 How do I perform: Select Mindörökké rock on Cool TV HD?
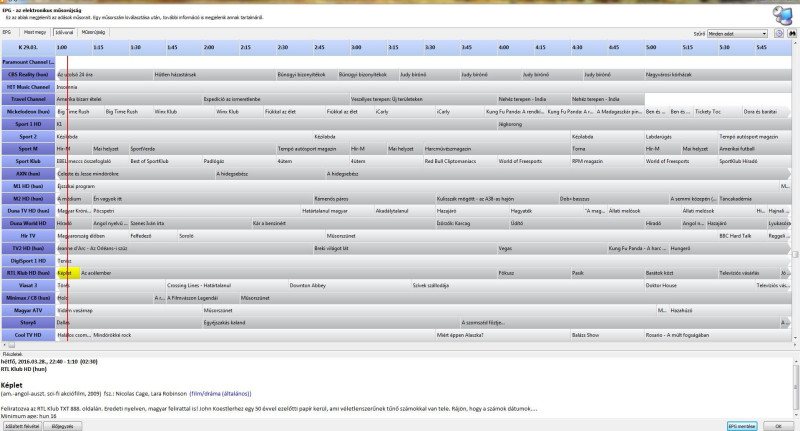[263, 335]
